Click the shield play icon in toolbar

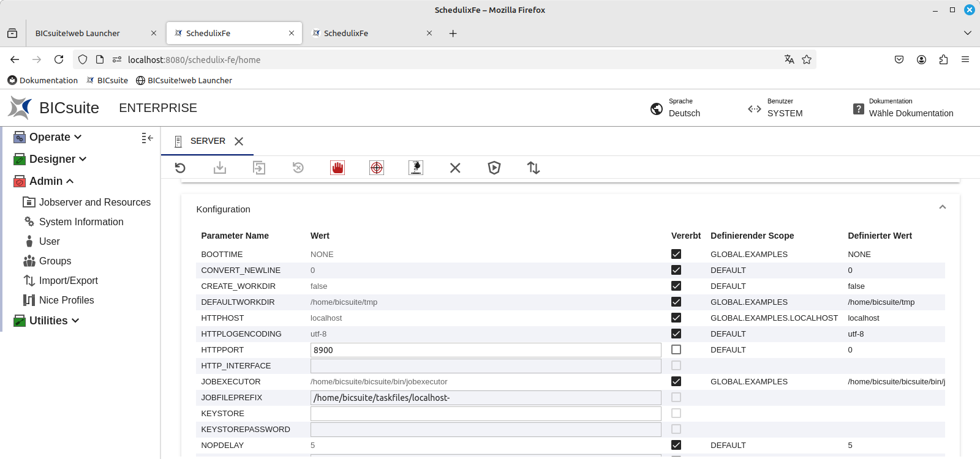[x=494, y=168]
